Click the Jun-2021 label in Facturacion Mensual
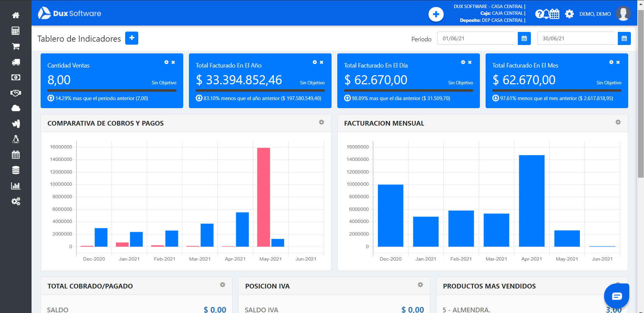The image size is (644, 313). click(x=602, y=259)
